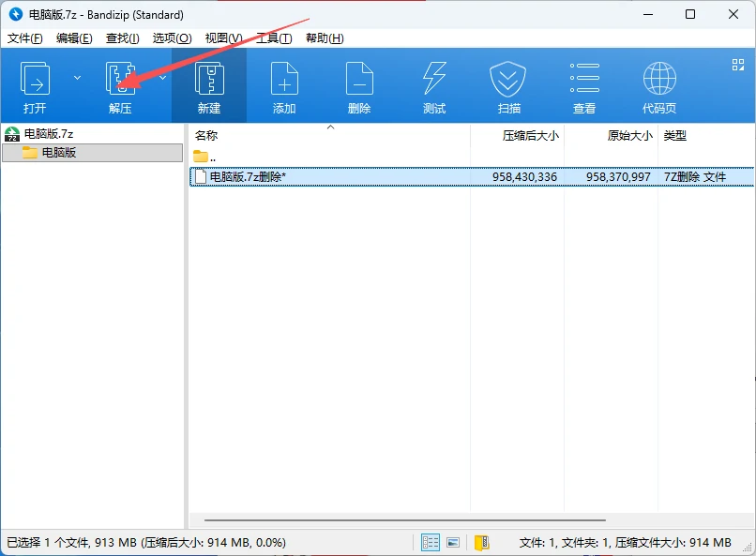Viewport: 756px width, 556px height.
Task: Click the original size value 958,370,997
Action: click(x=618, y=177)
